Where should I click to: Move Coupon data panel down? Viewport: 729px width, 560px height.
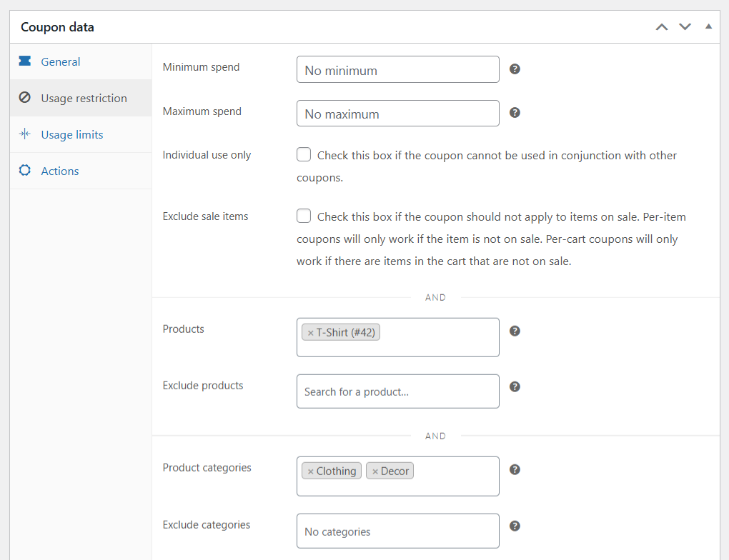(685, 27)
